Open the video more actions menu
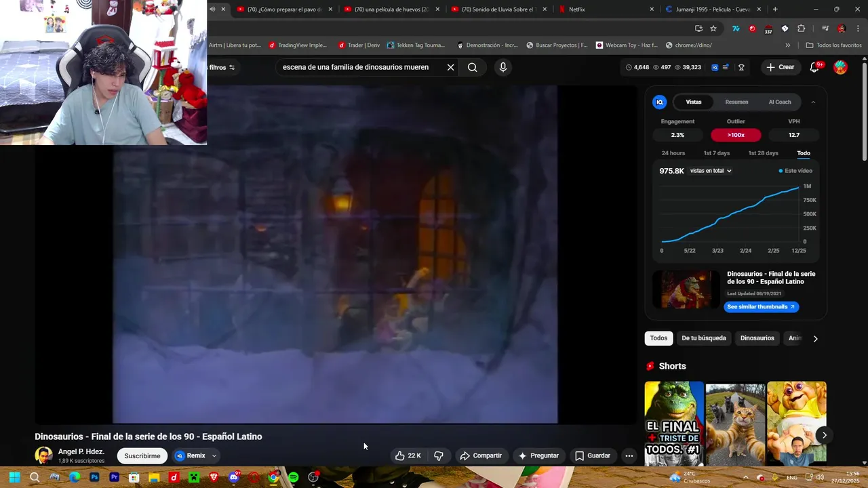Viewport: 868px width, 488px height. [x=629, y=455]
